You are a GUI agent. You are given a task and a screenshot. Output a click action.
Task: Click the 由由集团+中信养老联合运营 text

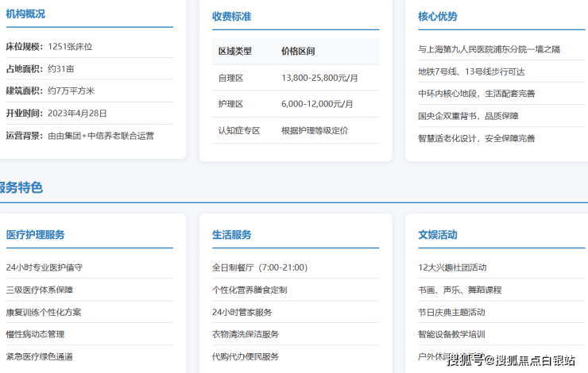(x=101, y=135)
